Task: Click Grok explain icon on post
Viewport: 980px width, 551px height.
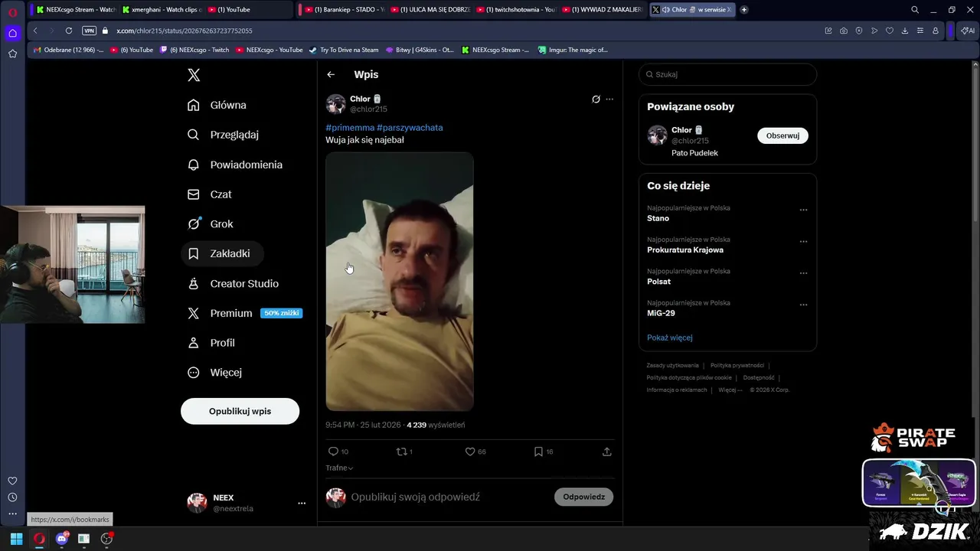Action: point(596,99)
